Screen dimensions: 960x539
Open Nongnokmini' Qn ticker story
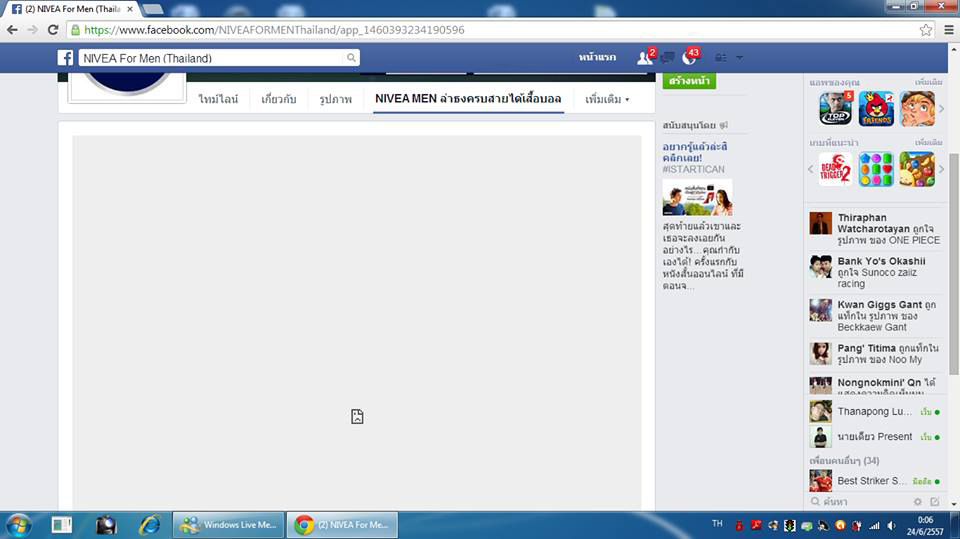(876, 384)
